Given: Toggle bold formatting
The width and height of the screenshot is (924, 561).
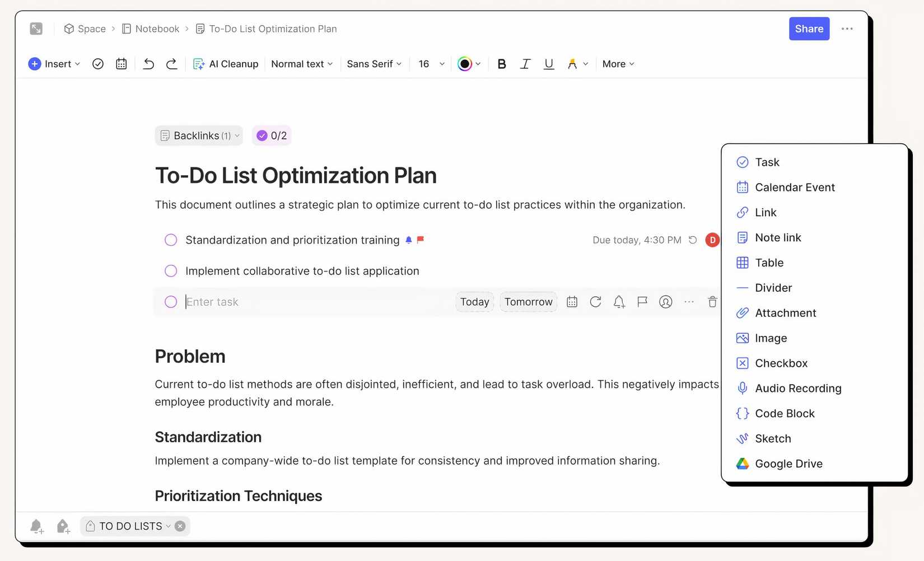Looking at the screenshot, I should tap(501, 63).
